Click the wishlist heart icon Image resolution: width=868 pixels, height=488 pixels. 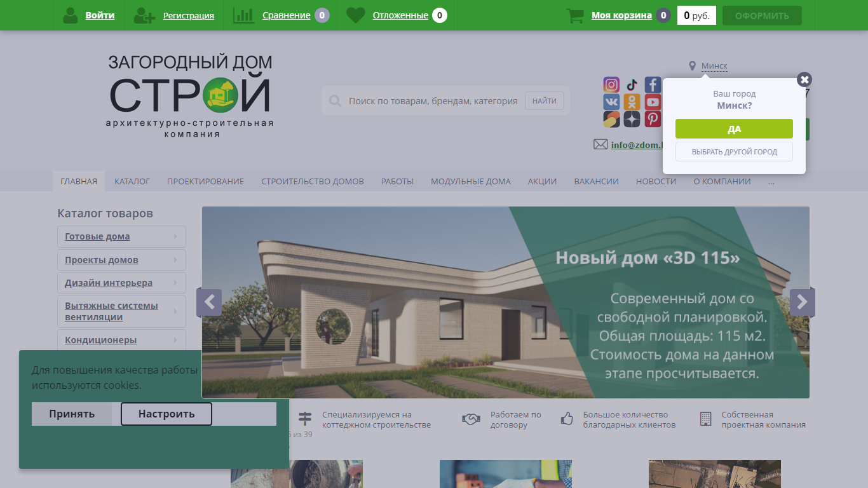click(356, 15)
